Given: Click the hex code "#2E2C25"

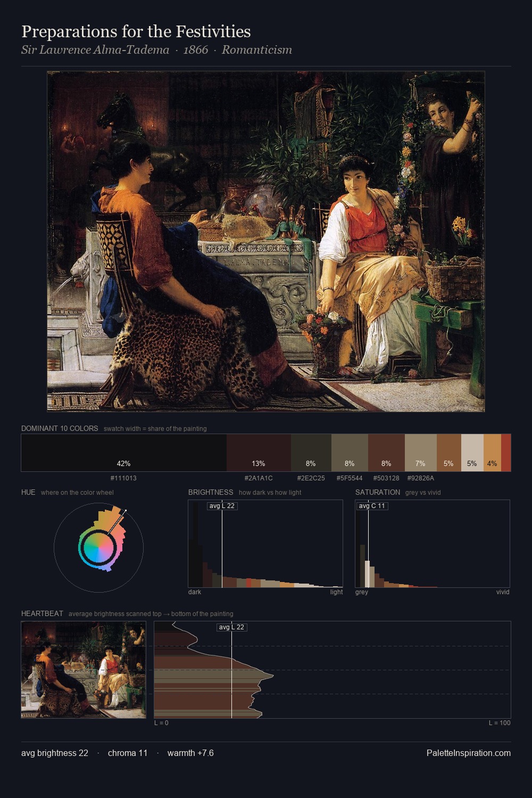Looking at the screenshot, I should point(311,478).
